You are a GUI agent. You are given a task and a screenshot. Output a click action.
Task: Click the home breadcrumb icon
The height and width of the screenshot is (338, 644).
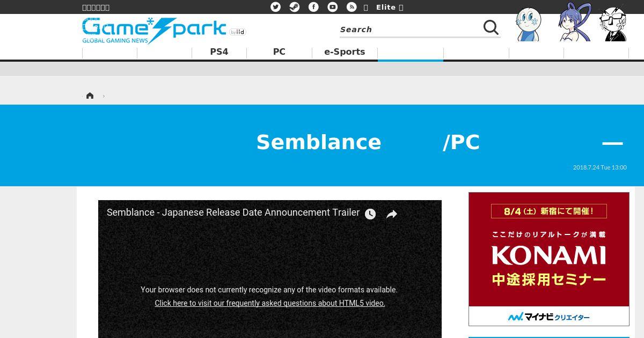pyautogui.click(x=90, y=95)
